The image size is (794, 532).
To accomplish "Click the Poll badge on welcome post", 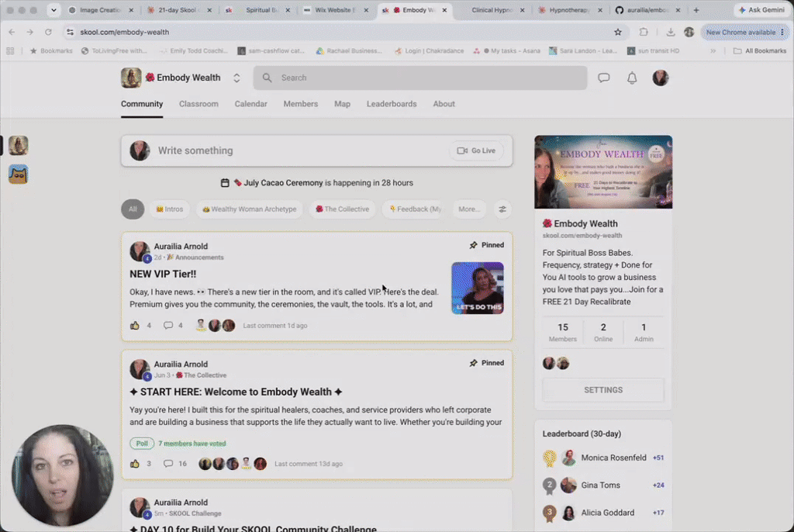I will 142,444.
